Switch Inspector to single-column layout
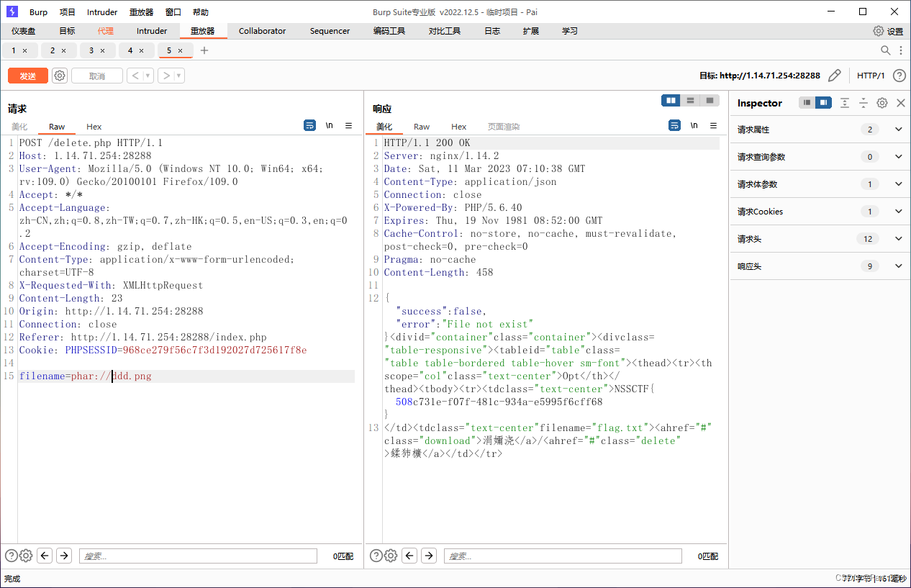This screenshot has width=911, height=588. point(807,103)
